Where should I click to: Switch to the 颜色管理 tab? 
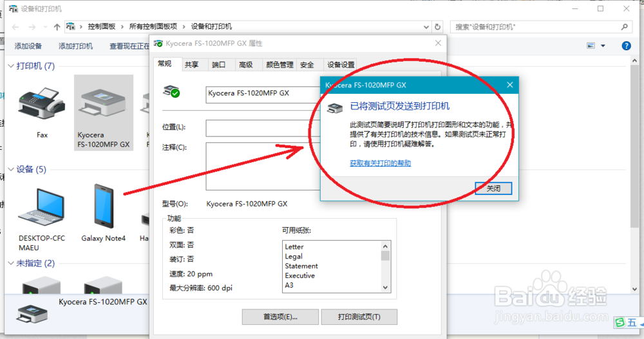pos(279,65)
